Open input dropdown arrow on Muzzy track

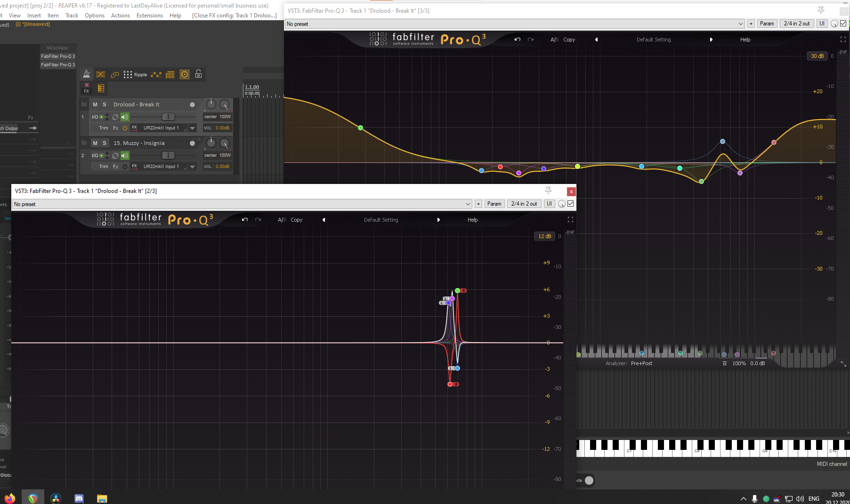point(192,167)
